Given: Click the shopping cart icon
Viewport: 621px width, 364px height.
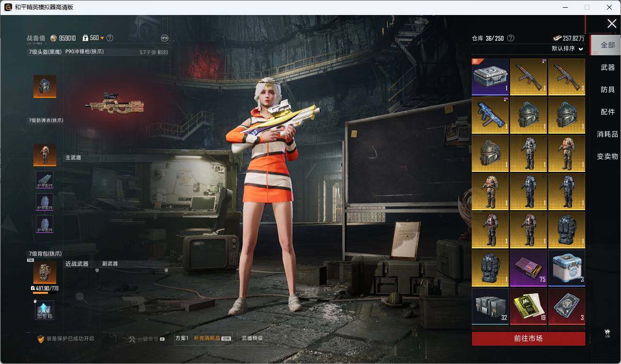Looking at the screenshot, I should click(x=607, y=333).
